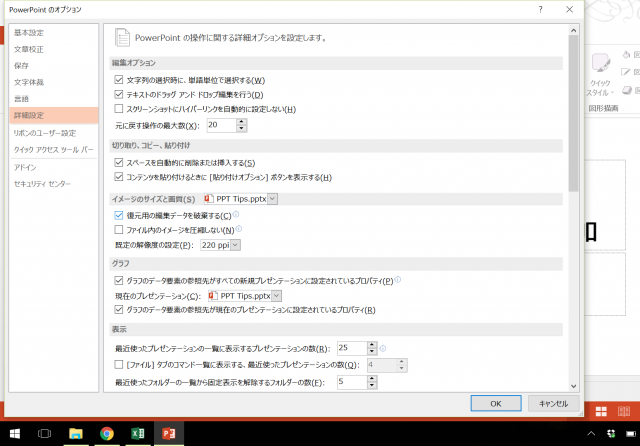The image size is (640, 446).
Task: Click the PowerPoint taskbar icon
Action: (169, 433)
